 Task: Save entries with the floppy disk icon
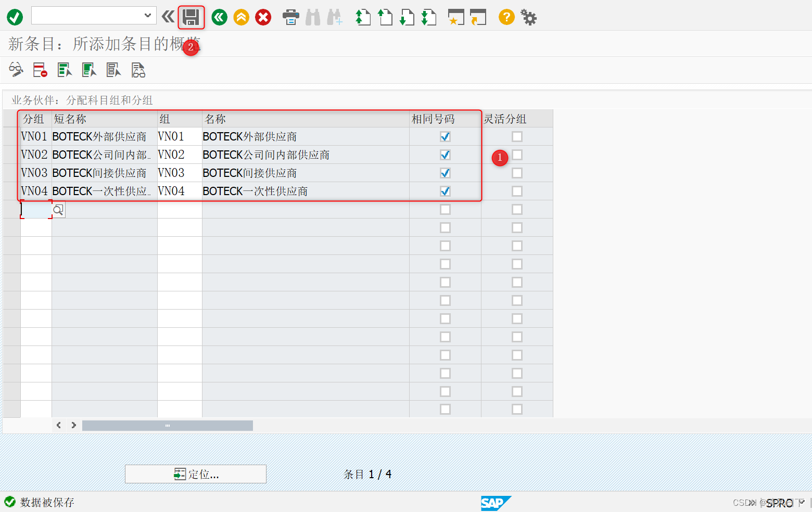click(191, 17)
